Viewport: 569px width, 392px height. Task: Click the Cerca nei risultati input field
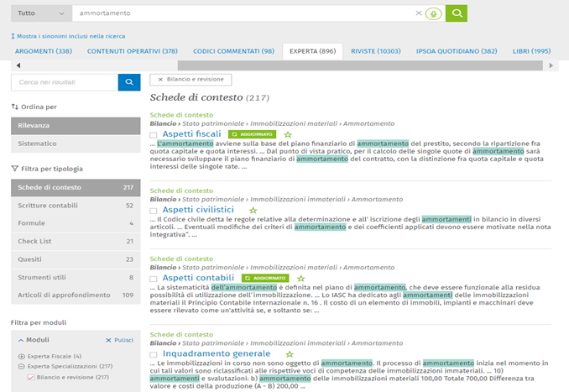point(65,81)
